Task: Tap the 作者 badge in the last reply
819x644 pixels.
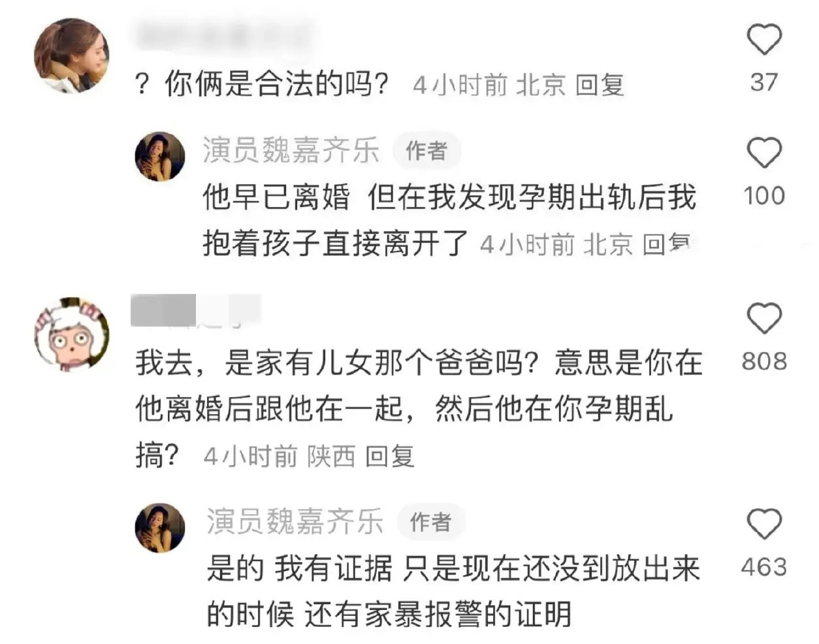Action: tap(430, 522)
